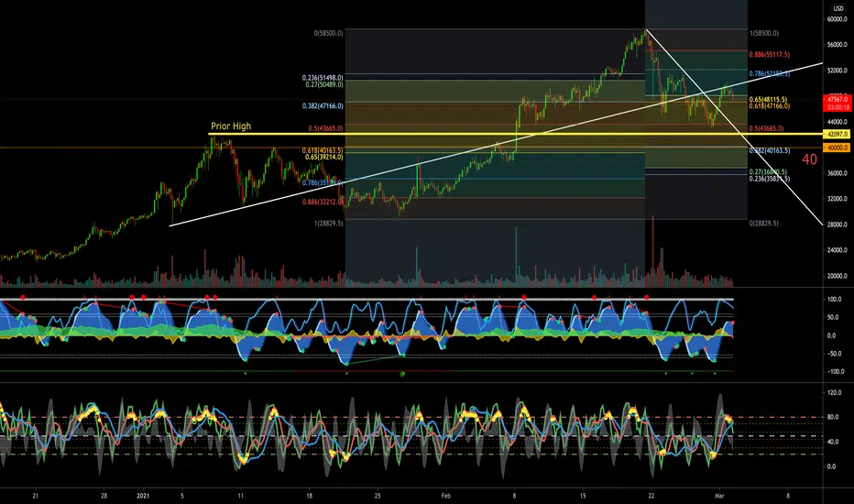Click Fibonacci label 0.65(39214.0)
854x504 pixels.
pyautogui.click(x=324, y=157)
